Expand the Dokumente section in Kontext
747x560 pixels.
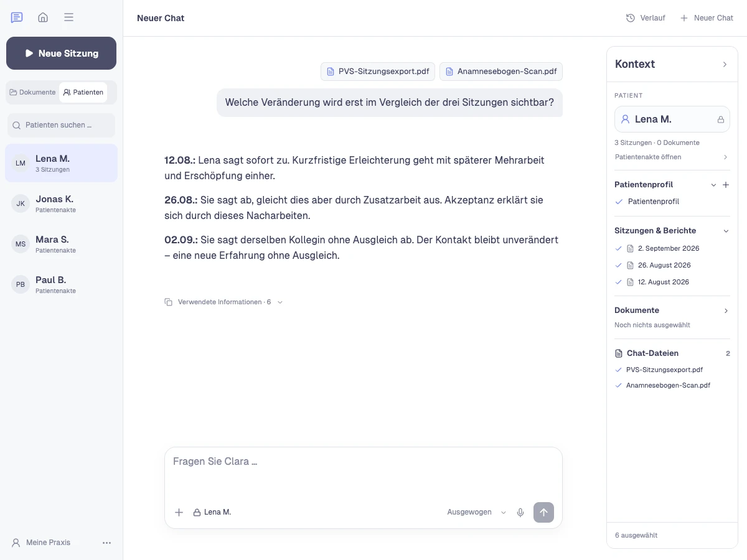[x=726, y=310]
